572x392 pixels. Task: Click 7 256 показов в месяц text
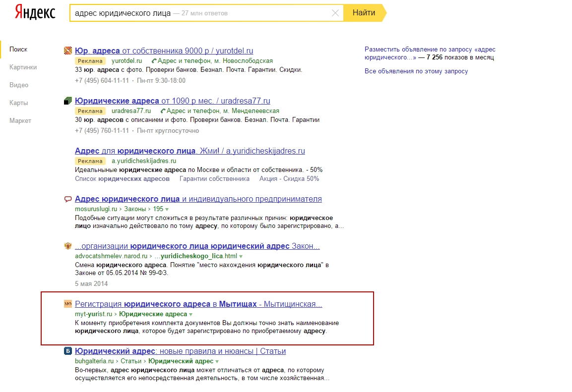tap(460, 57)
